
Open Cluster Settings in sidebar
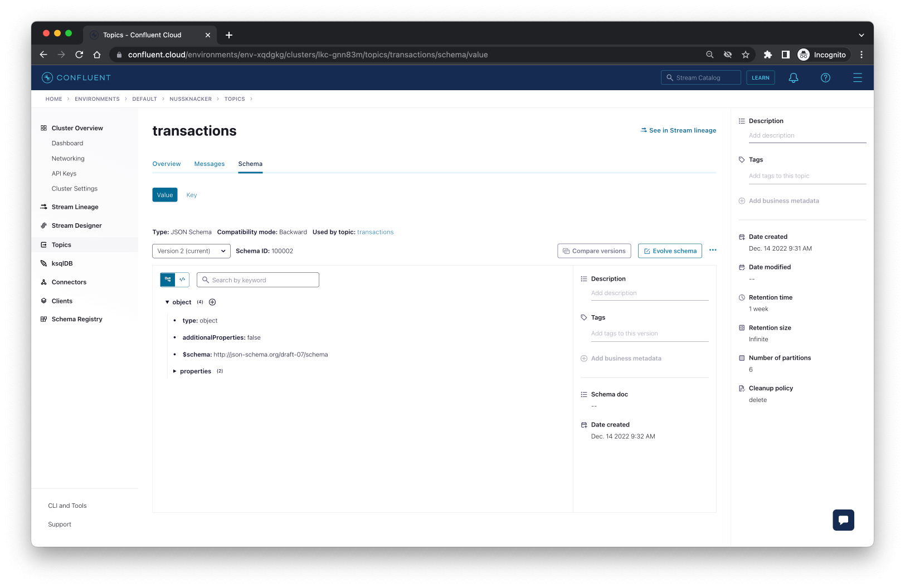point(75,189)
